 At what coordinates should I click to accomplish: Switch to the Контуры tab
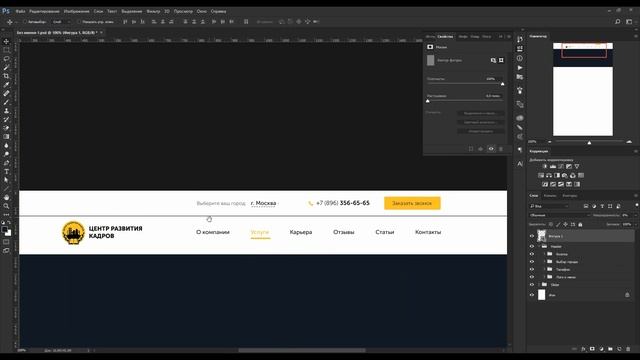(569, 196)
